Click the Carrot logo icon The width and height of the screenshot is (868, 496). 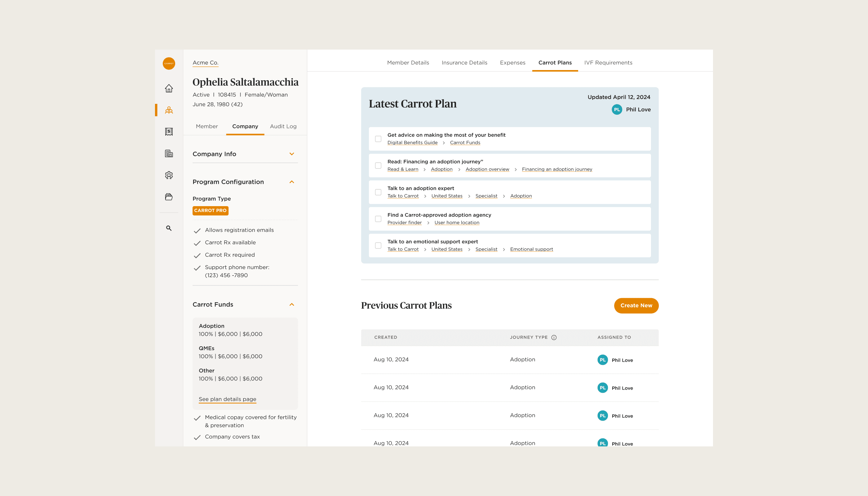pyautogui.click(x=169, y=63)
